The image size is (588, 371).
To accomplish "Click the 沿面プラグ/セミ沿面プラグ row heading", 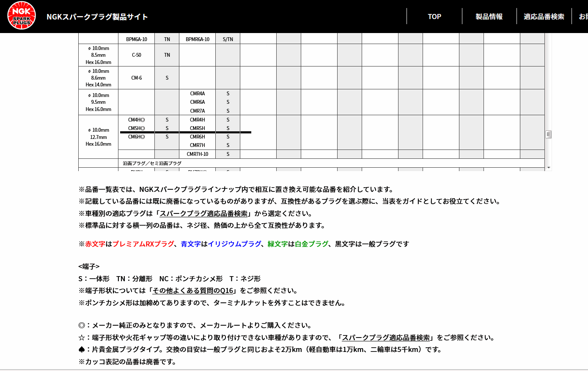I will tap(152, 163).
